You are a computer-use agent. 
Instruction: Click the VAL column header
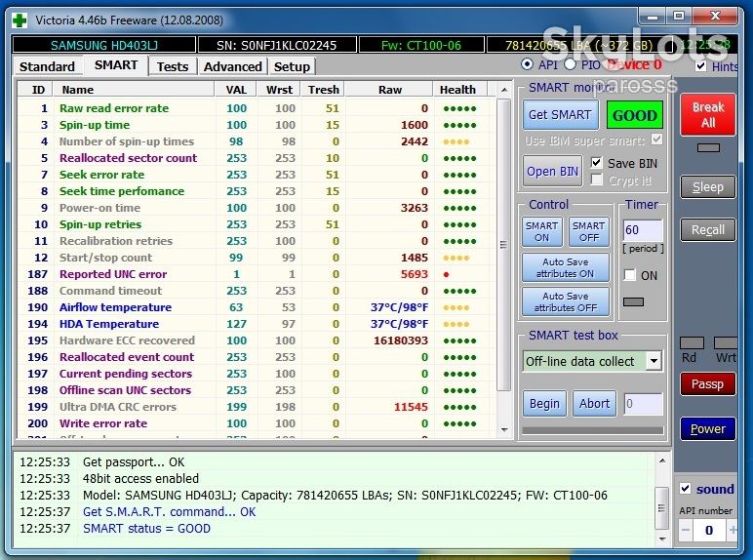pos(236,90)
